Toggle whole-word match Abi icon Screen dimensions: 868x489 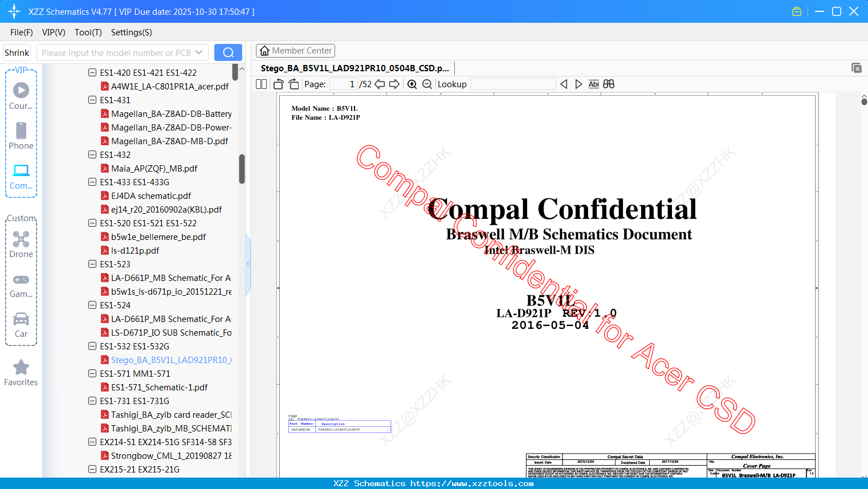(x=593, y=84)
